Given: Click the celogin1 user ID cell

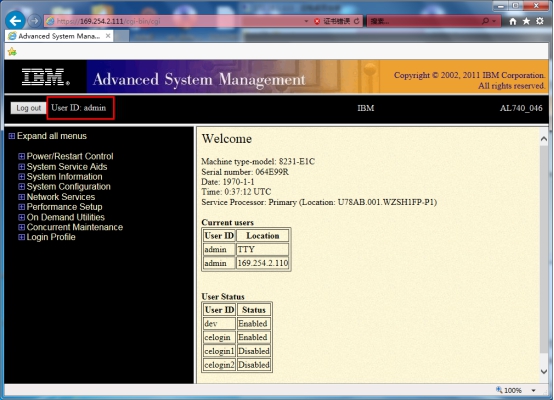Looking at the screenshot, I should pos(219,351).
